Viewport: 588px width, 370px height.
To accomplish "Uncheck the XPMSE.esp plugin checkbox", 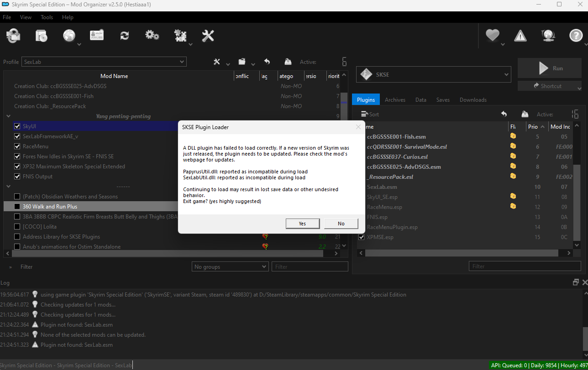I will (x=362, y=237).
